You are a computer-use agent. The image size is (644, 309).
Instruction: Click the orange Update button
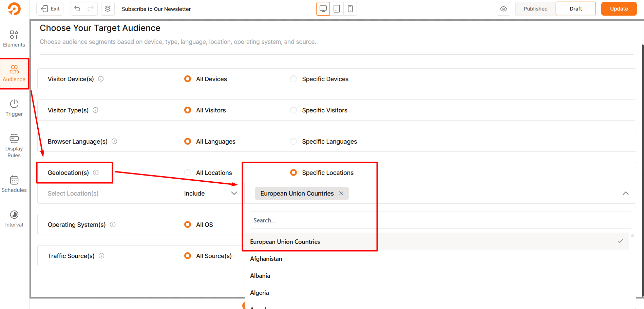tap(619, 9)
